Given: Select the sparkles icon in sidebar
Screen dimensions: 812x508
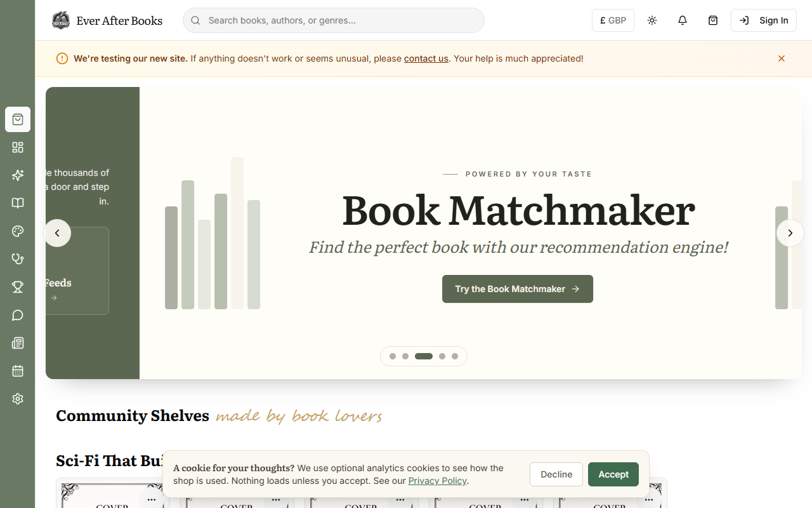Looking at the screenshot, I should (x=18, y=175).
